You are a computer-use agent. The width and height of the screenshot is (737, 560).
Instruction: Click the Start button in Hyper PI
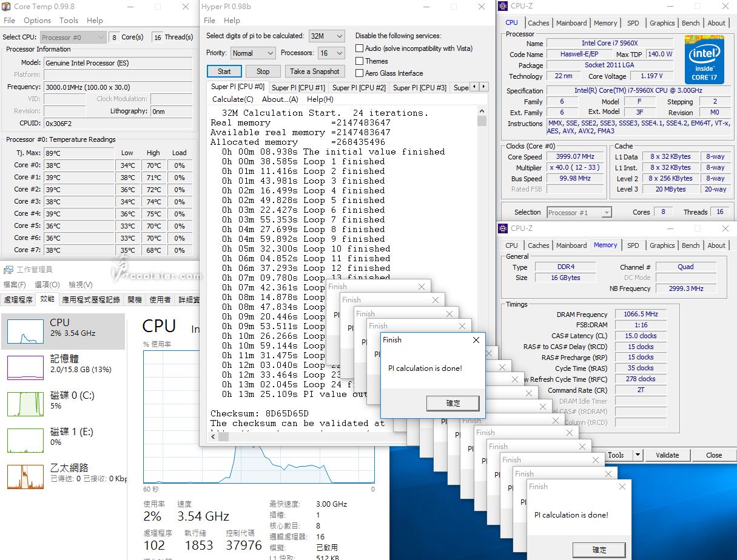224,72
